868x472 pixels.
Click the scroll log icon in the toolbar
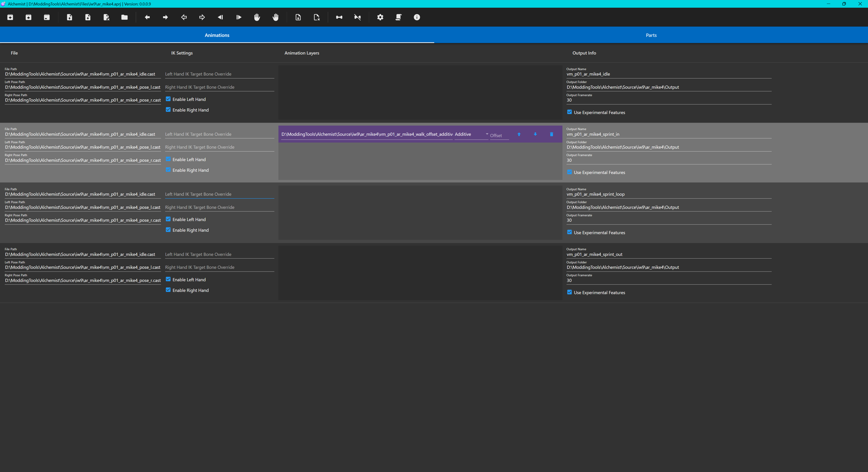pos(399,17)
